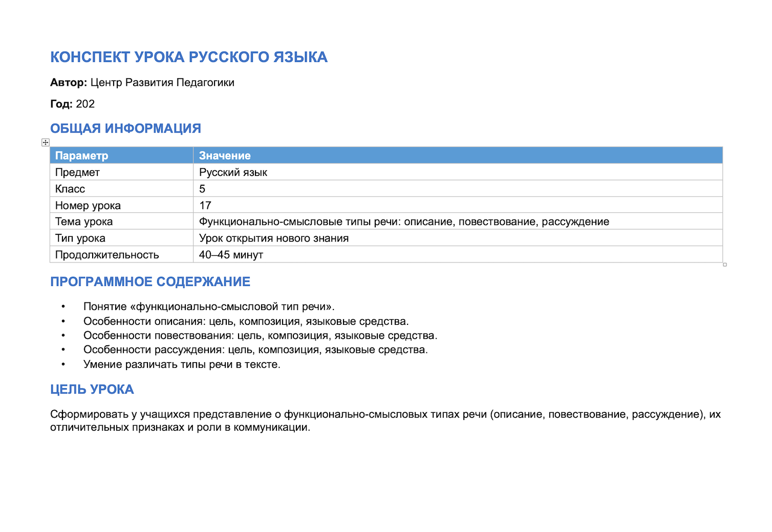This screenshot has height=532, width=772.
Task: Click the 'ПРОГРАММНОЕ СОДЕРЖАНИЕ' heading
Action: click(x=150, y=282)
